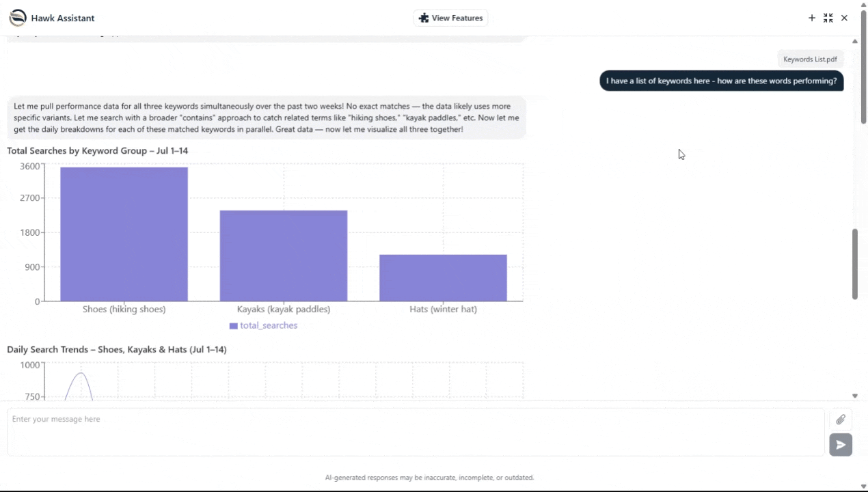Click the daily search trends line chart
868x492 pixels.
(284, 381)
